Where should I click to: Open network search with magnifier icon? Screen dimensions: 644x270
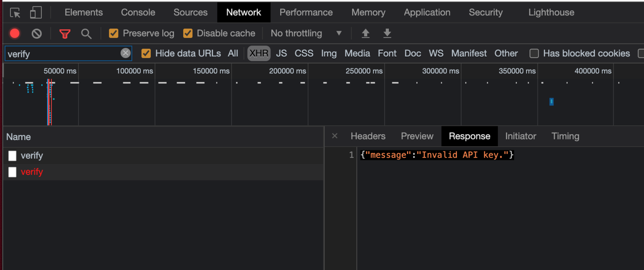coord(86,34)
